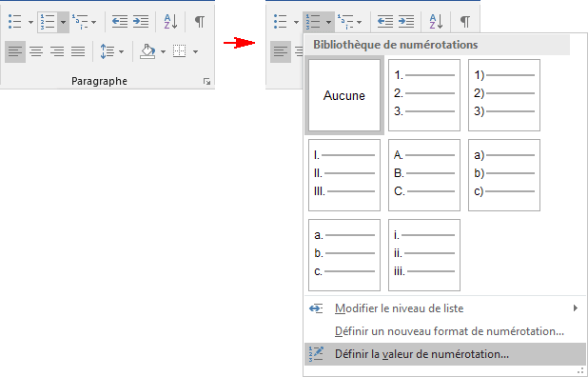Image resolution: width=588 pixels, height=377 pixels.
Task: Click A-Z sort icon in left Paragraphe panel
Action: click(x=171, y=22)
